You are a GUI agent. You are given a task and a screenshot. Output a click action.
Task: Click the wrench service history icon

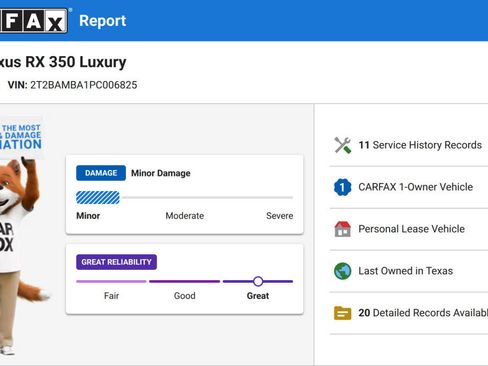(x=343, y=145)
